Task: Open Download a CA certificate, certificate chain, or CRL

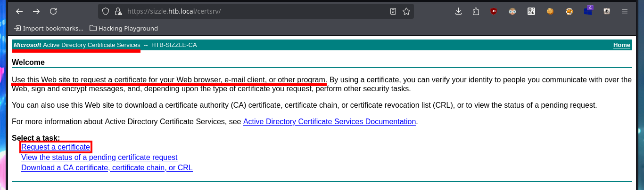Action: click(x=107, y=168)
